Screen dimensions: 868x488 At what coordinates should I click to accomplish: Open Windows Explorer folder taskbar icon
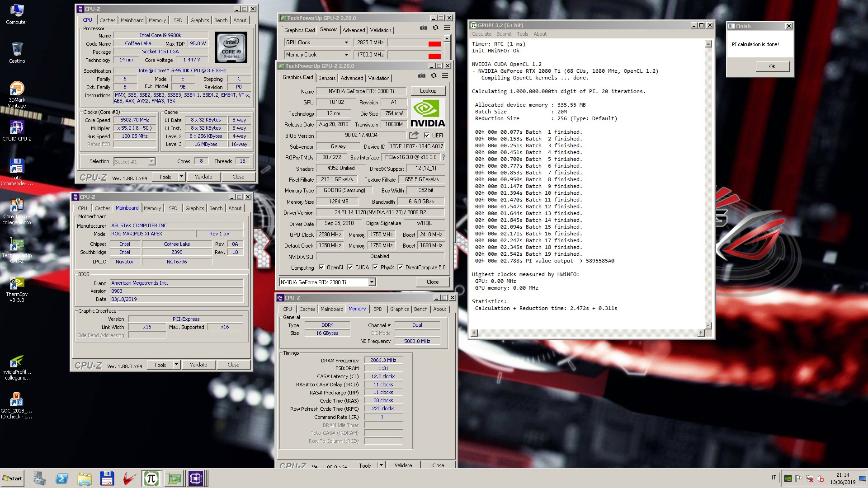pos(85,479)
